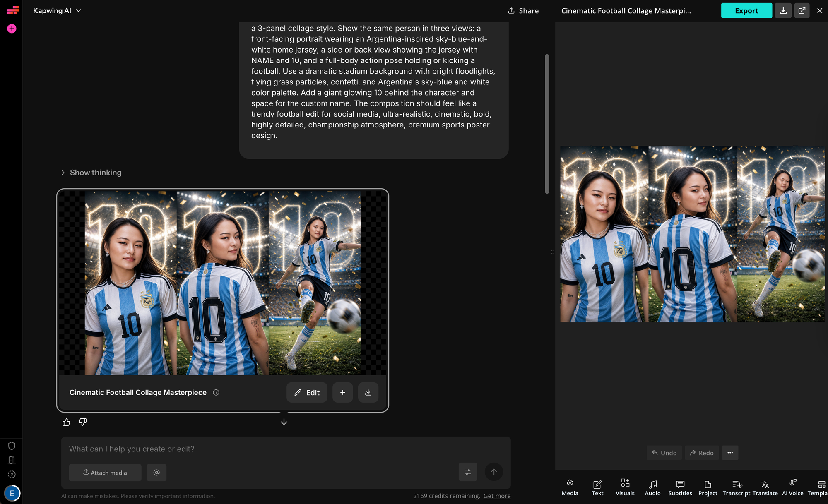Viewport: 828px width, 504px height.
Task: Open the Kapwing AI dropdown
Action: [x=57, y=10]
